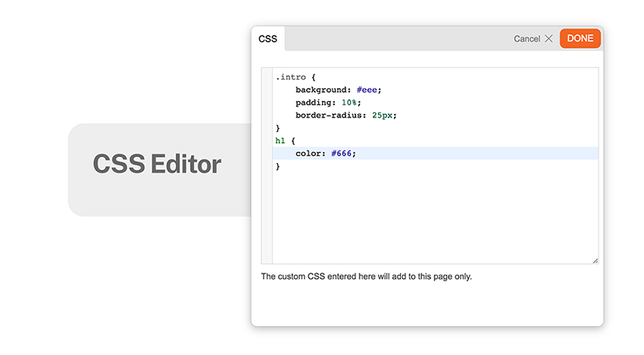Click the closing brace of the .intro rule
This screenshot has height=355, width=644.
tap(277, 128)
